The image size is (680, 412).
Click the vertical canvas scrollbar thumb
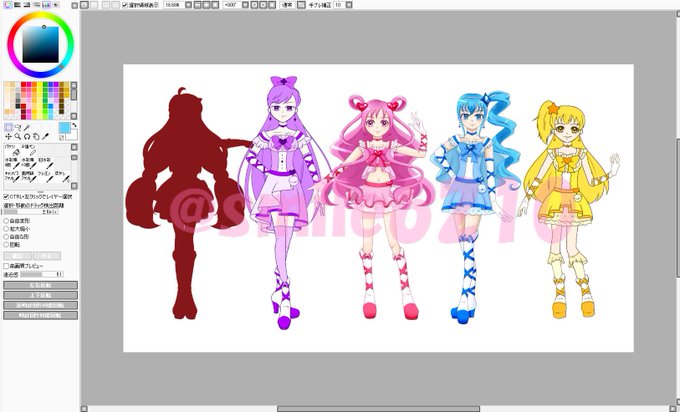pyautogui.click(x=677, y=207)
